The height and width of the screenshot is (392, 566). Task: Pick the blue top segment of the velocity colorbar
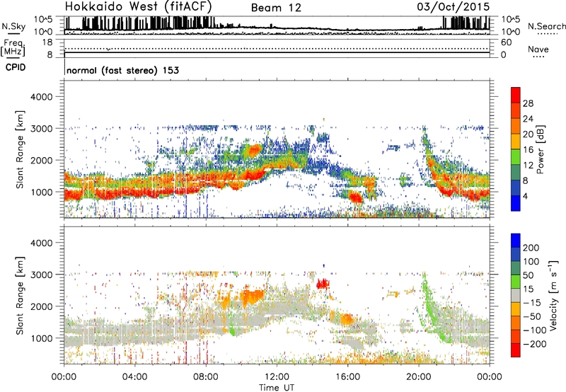(516, 241)
